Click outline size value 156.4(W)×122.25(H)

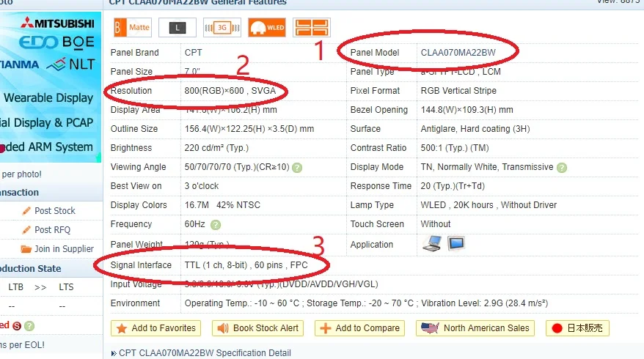pyautogui.click(x=249, y=129)
